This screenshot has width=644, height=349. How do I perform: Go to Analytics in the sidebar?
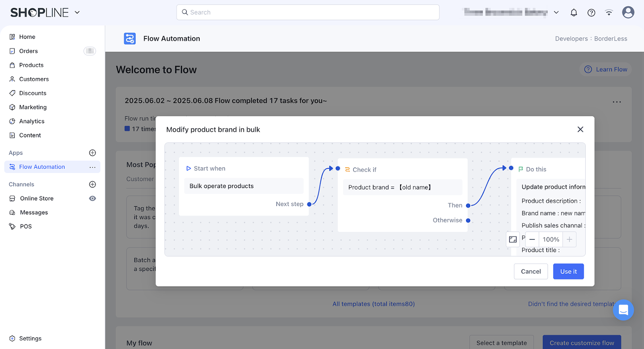[32, 121]
